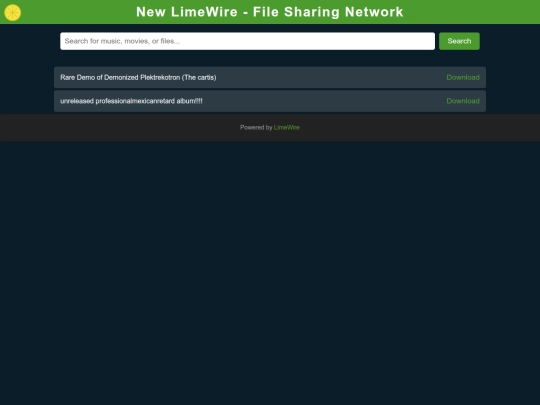Screen dimensions: 540x405
Task: Click the yellow lime logo icon
Action: click(13, 12)
